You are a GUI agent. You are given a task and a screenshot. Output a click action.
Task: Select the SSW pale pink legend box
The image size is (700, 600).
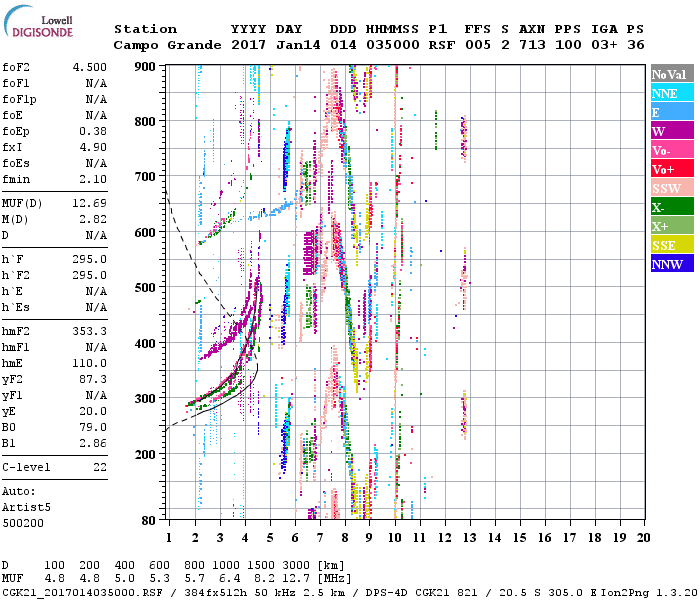pyautogui.click(x=671, y=188)
